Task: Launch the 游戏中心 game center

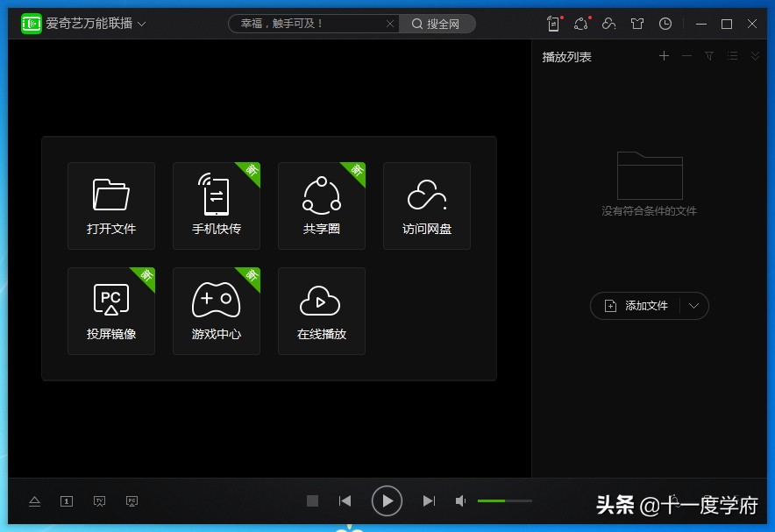Action: 217,310
